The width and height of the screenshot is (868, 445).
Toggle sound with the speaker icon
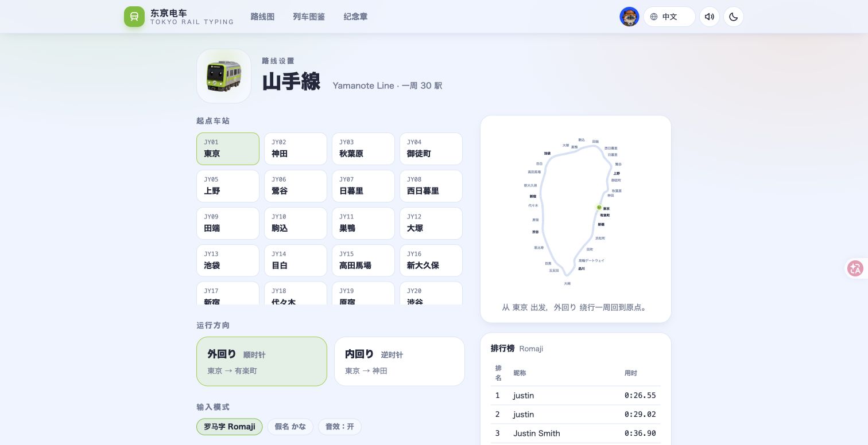pos(710,17)
